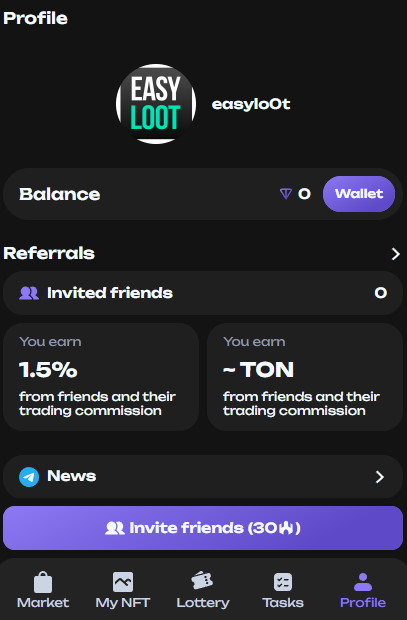Open the TON earnings card
Viewport: 407px width, 620px height.
(x=305, y=377)
